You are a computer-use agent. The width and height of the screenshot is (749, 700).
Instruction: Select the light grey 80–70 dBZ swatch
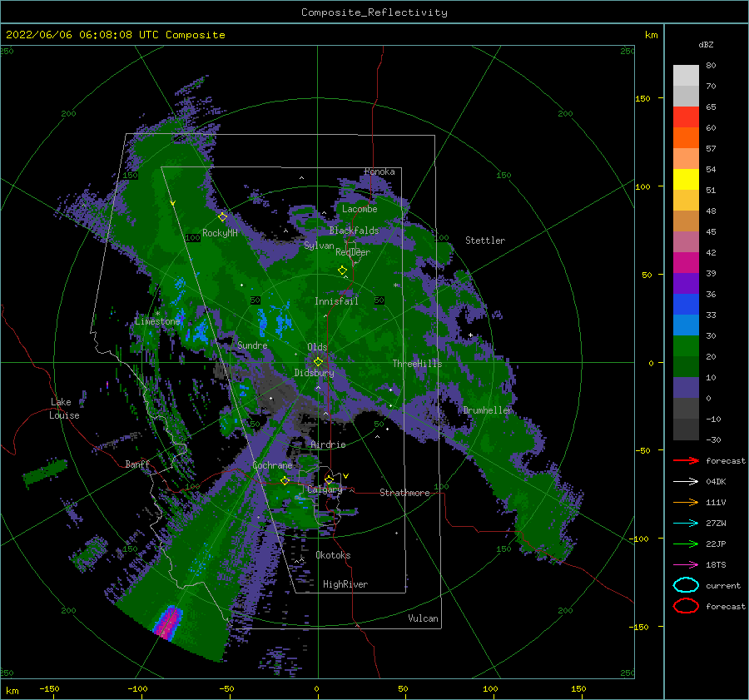coord(686,76)
